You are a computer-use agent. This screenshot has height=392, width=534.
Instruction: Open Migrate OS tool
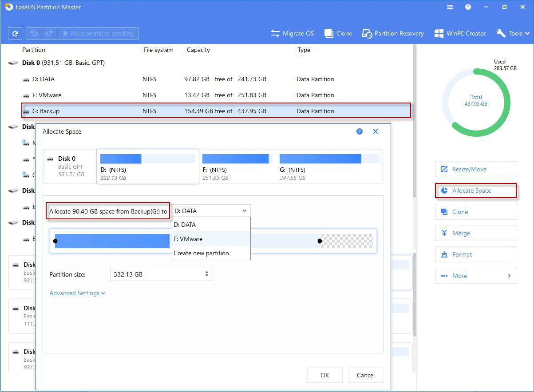292,33
